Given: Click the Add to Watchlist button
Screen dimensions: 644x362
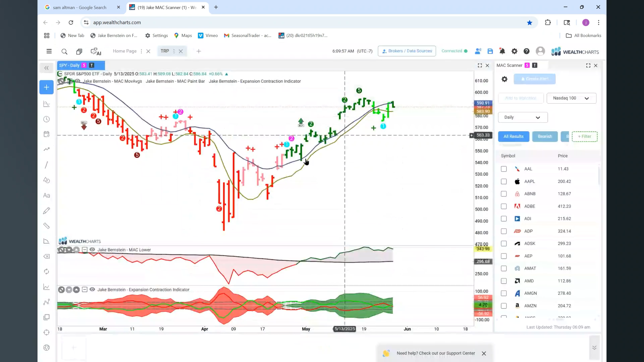Looking at the screenshot, I should [x=521, y=98].
